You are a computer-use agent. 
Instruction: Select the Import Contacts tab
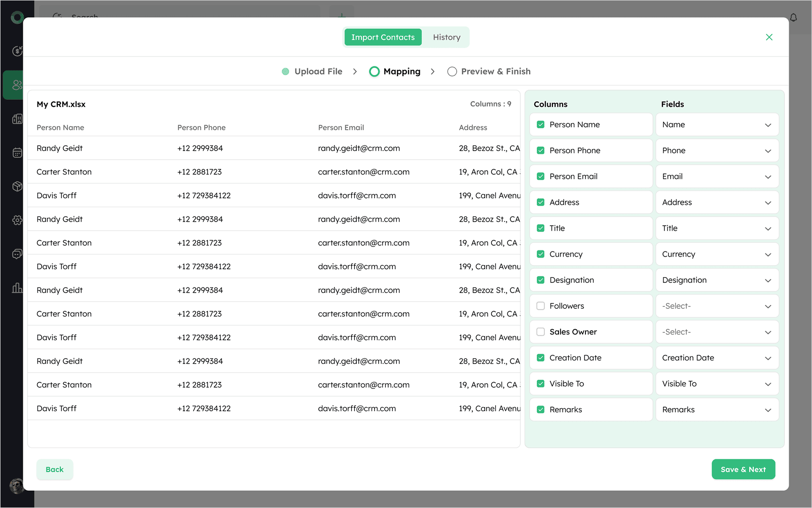(x=383, y=37)
